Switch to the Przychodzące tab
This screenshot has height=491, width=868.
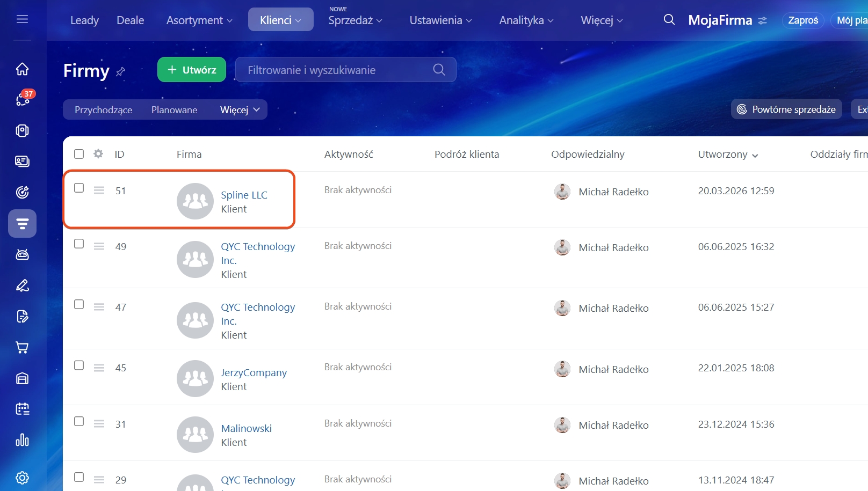pyautogui.click(x=103, y=109)
